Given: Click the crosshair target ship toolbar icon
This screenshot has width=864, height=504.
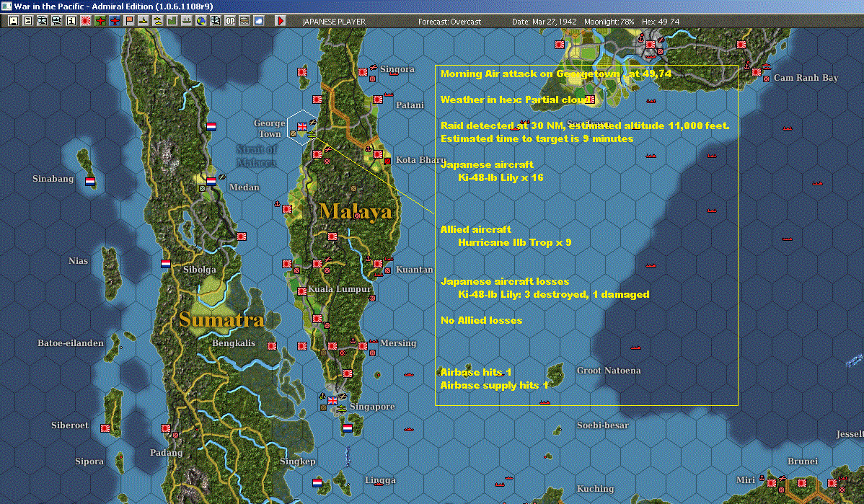Looking at the screenshot, I should (216, 21).
